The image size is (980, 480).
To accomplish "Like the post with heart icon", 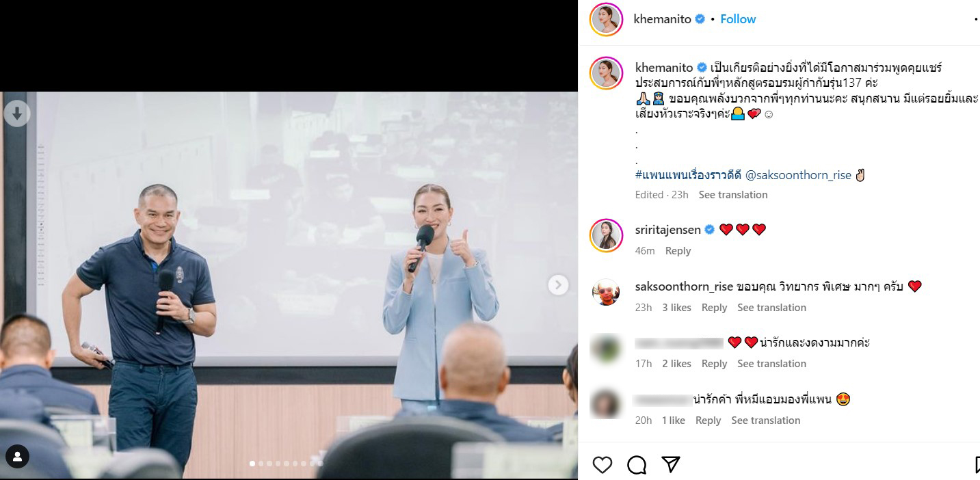I will tap(602, 465).
